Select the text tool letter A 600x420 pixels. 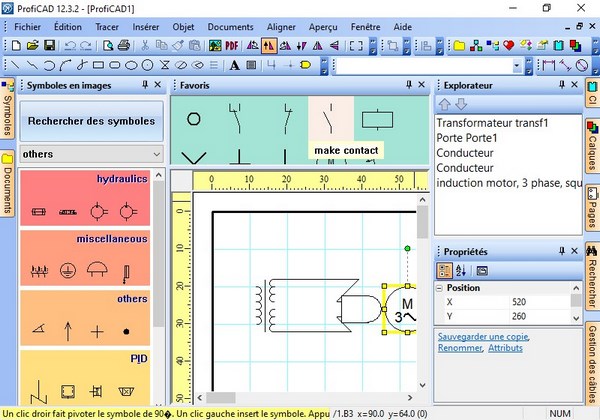[x=235, y=65]
